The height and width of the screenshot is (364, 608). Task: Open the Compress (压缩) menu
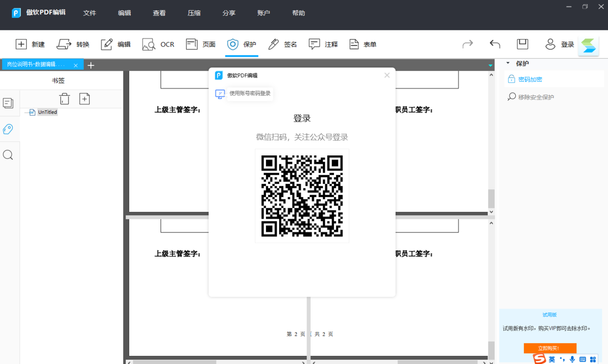click(194, 13)
